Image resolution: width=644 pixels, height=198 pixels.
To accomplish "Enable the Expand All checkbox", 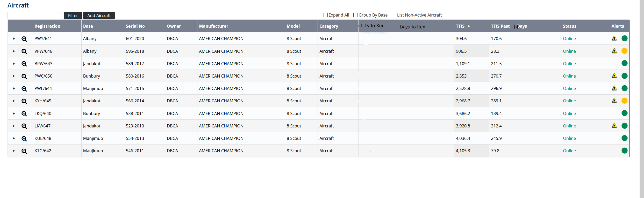I will pyautogui.click(x=326, y=15).
